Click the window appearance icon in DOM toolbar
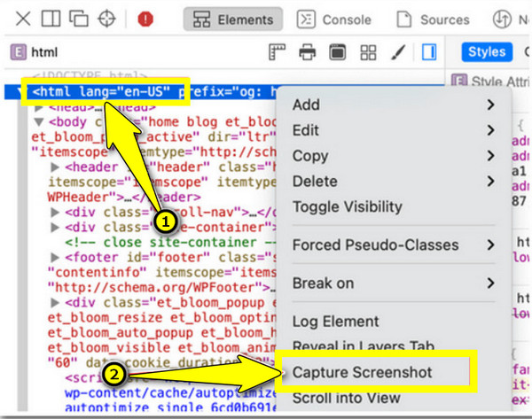 click(x=338, y=52)
